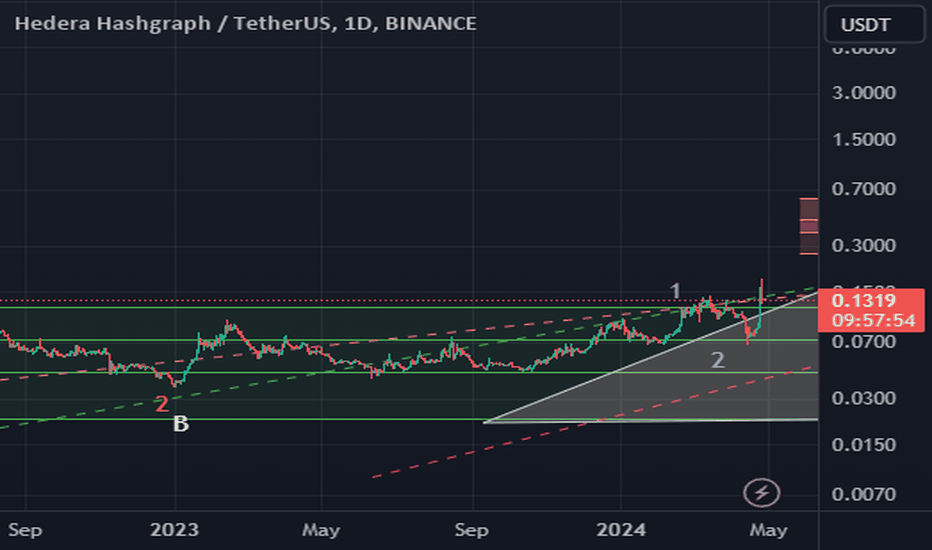This screenshot has height=550, width=932.
Task: Click the Hedera Hashgraph / TetherUS chart title
Action: (245, 23)
